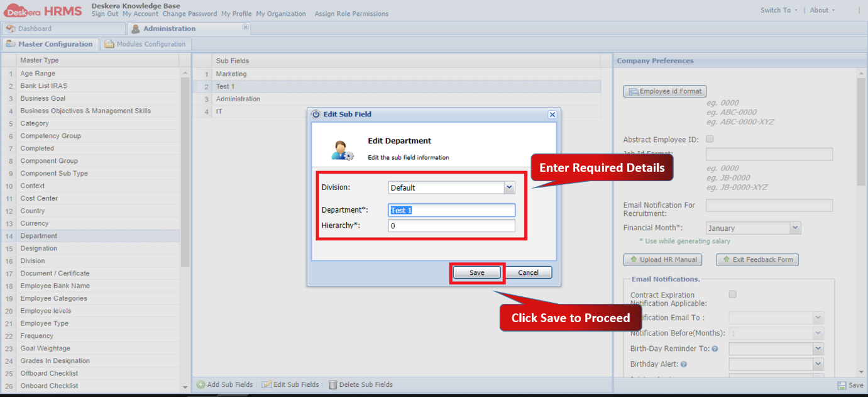Screen dimensions: 868x397
Task: Click the help icon beside Birth-Day Reminder To
Action: click(x=715, y=349)
